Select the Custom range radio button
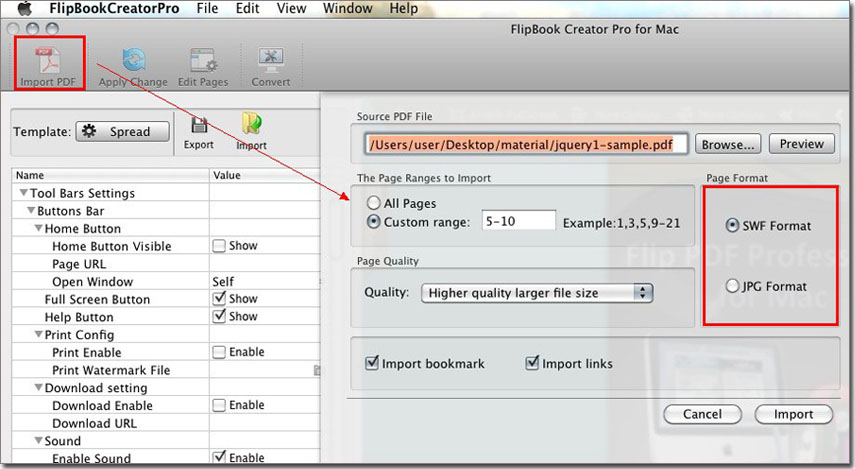The height and width of the screenshot is (469, 855). pos(374,222)
